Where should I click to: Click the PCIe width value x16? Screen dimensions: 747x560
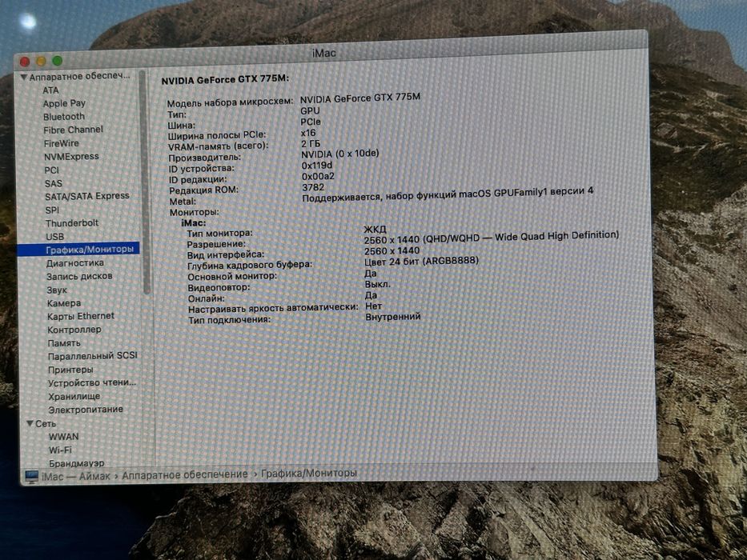coord(308,133)
